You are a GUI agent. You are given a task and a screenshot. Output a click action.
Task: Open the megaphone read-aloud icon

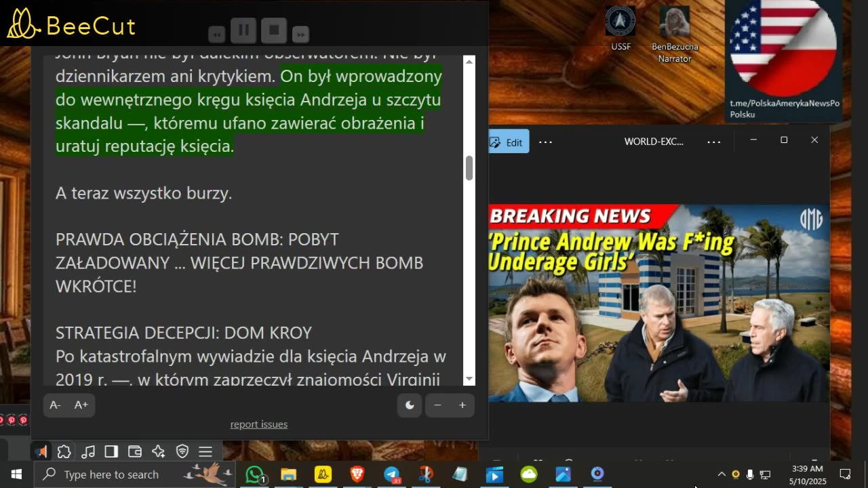pos(41,451)
